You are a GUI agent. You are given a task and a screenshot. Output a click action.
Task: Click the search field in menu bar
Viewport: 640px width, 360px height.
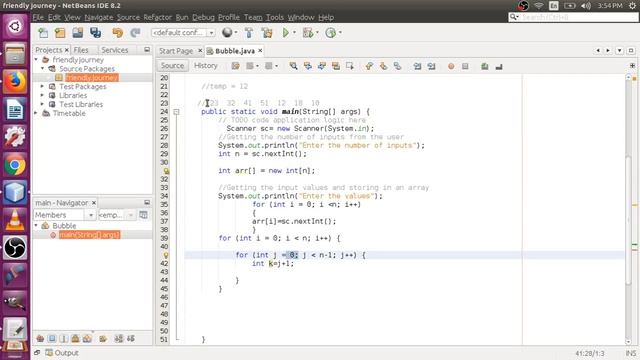click(573, 17)
